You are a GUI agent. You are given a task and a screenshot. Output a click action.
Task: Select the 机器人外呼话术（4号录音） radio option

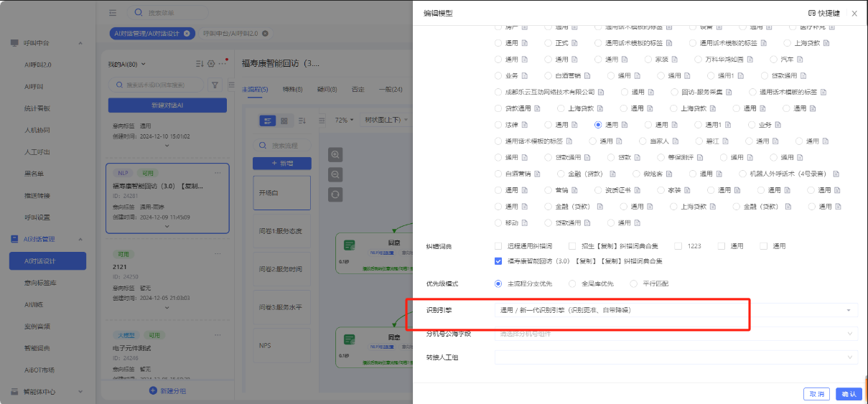[743, 174]
